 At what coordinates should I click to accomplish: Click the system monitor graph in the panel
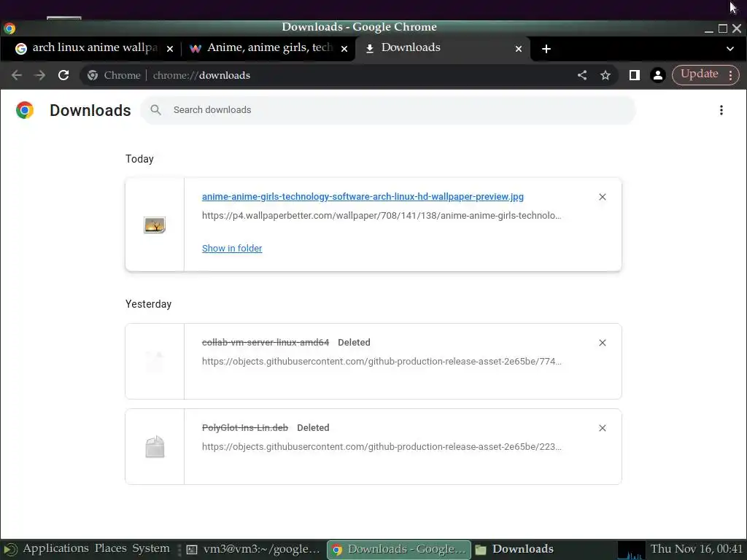631,550
